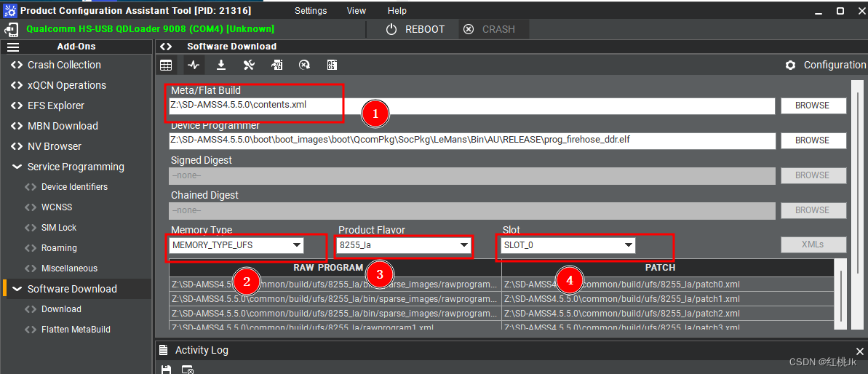The image size is (868, 374).
Task: Click the REBOOT button label
Action: [425, 29]
